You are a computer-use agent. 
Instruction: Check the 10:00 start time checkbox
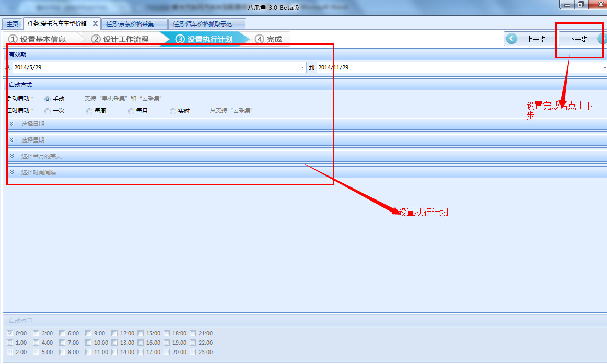(x=88, y=343)
